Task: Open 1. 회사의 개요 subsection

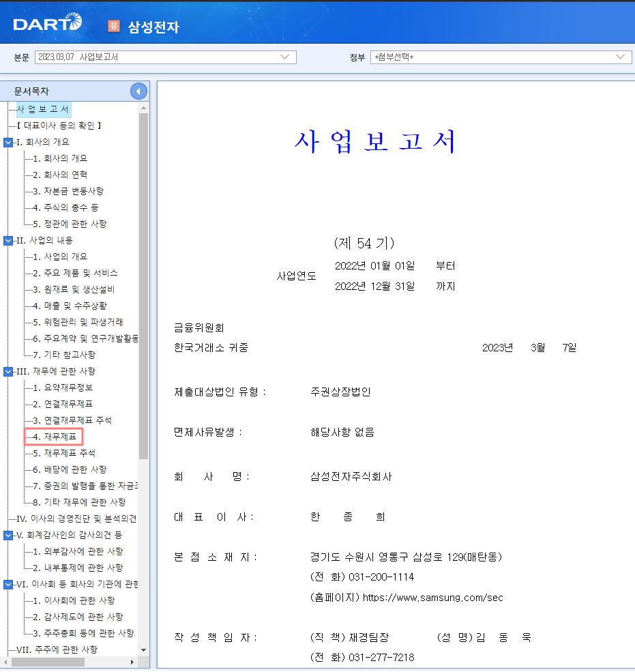Action: tap(61, 158)
